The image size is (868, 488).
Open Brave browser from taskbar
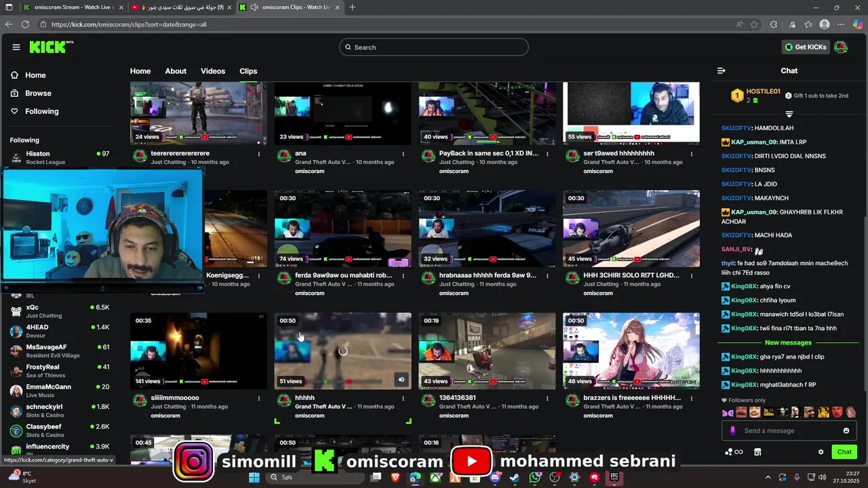395,477
